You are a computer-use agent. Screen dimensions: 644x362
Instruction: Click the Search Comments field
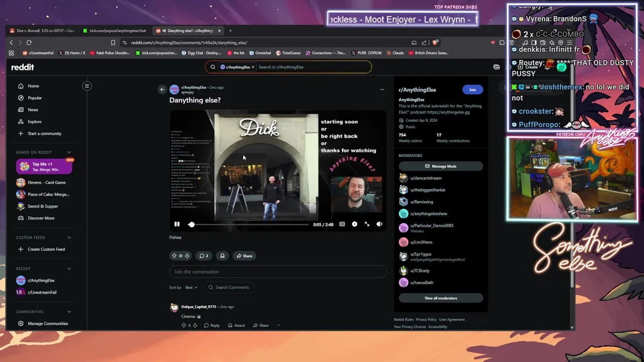point(229,287)
